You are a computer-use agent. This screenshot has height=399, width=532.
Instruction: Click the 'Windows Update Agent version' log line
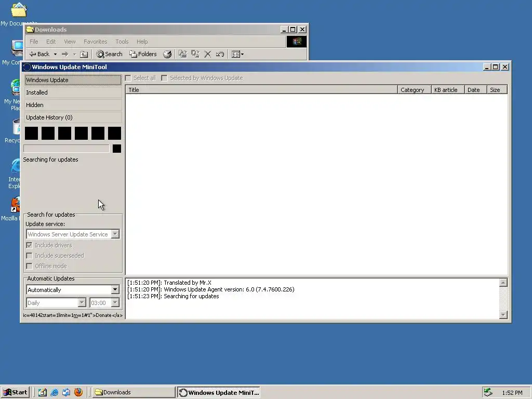(x=211, y=289)
